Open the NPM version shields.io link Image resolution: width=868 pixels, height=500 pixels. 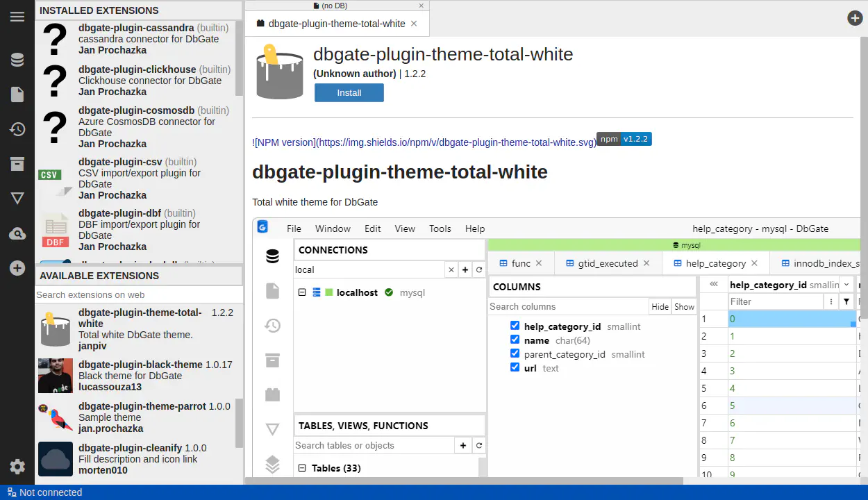tap(424, 142)
